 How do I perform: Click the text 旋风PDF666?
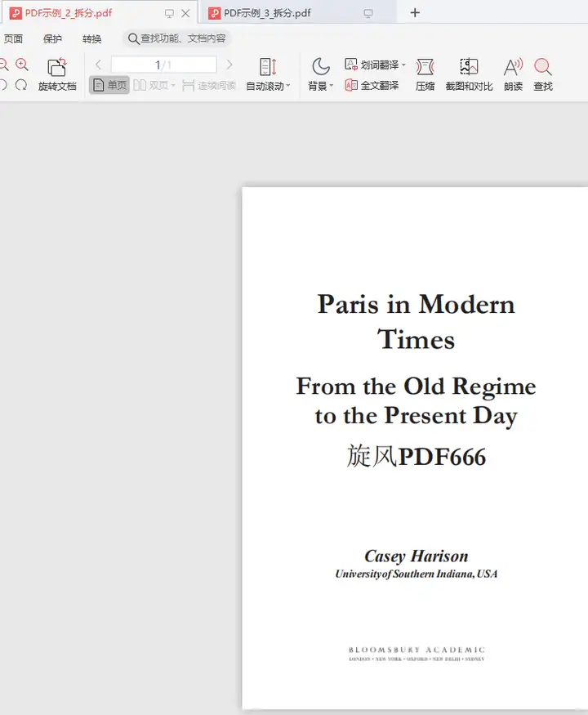[x=416, y=456]
